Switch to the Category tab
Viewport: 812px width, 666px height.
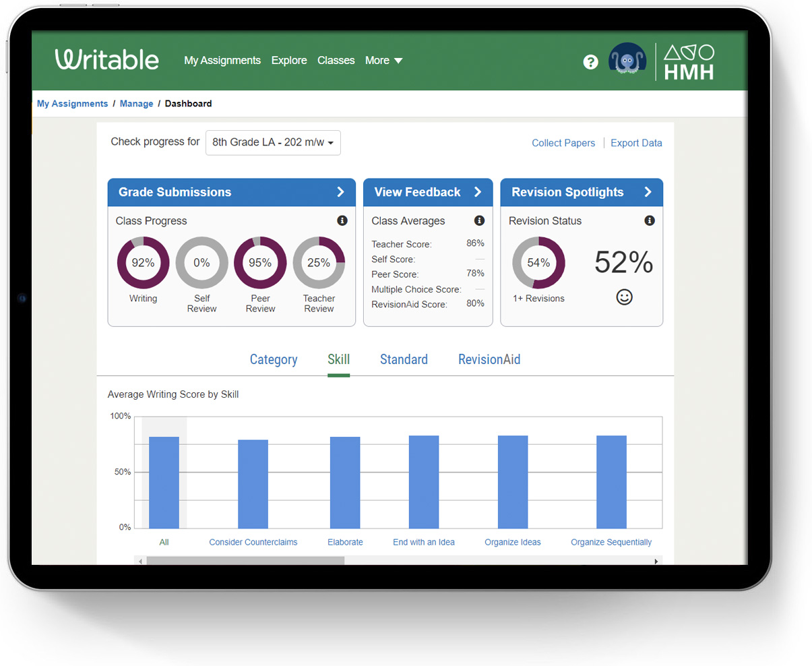(274, 359)
